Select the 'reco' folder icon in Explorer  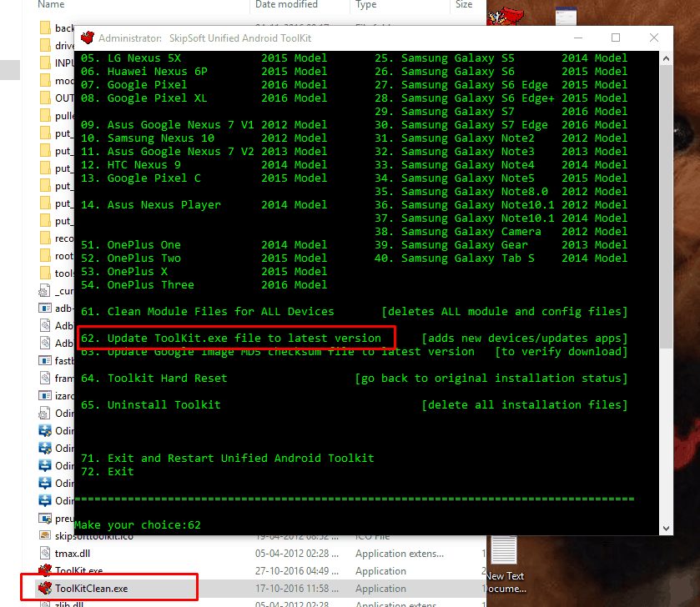click(x=45, y=238)
